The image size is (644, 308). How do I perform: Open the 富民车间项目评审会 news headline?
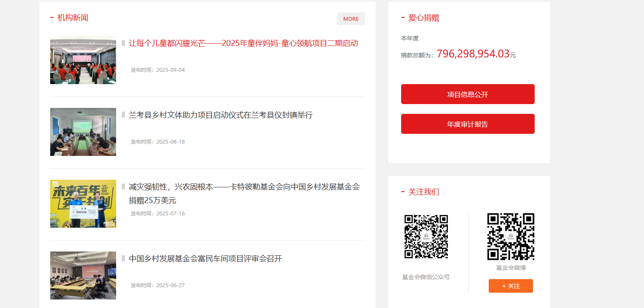point(205,259)
